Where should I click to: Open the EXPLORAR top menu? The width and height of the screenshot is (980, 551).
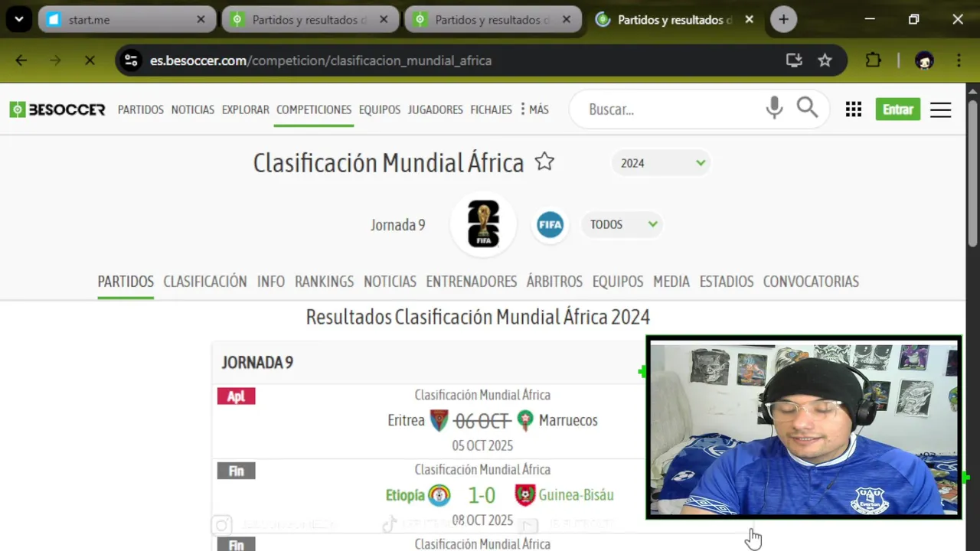tap(245, 109)
